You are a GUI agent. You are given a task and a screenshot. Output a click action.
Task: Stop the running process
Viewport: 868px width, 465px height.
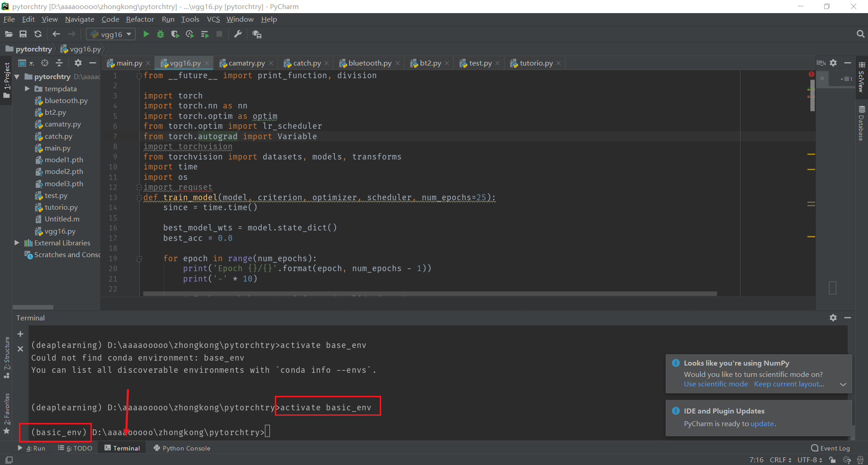(219, 34)
